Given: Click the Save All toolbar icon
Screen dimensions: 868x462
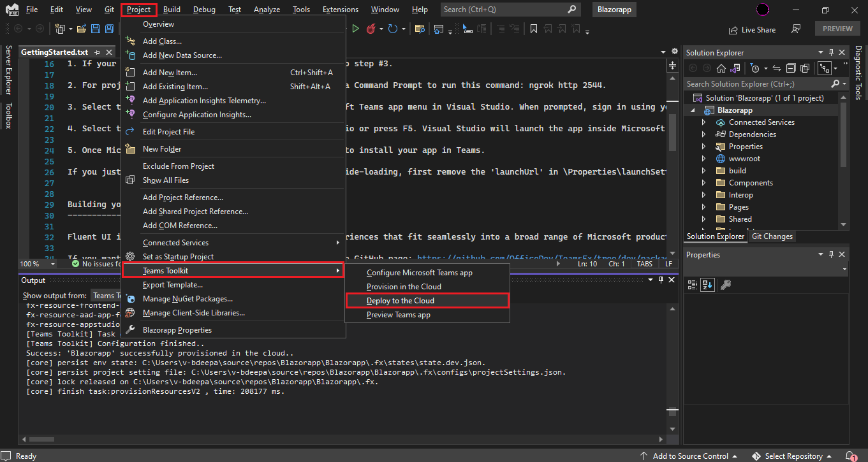Looking at the screenshot, I should pyautogui.click(x=110, y=29).
